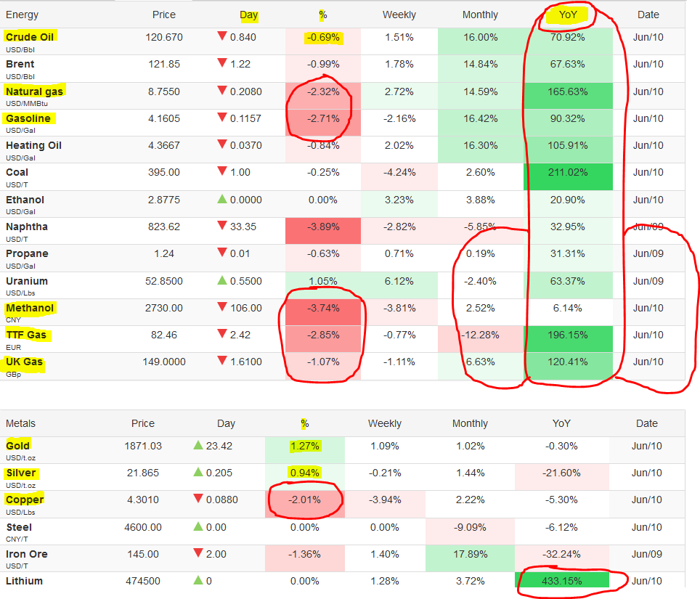The width and height of the screenshot is (700, 599).
Task: Sort Metals table by Price column
Action: pos(143,423)
